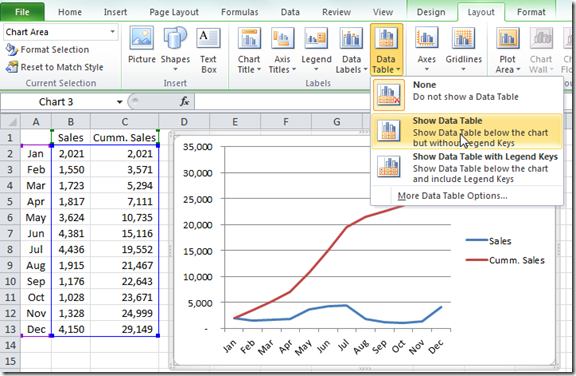Viewport: 576px width, 376px height.
Task: Open the Shapes gallery
Action: [175, 49]
